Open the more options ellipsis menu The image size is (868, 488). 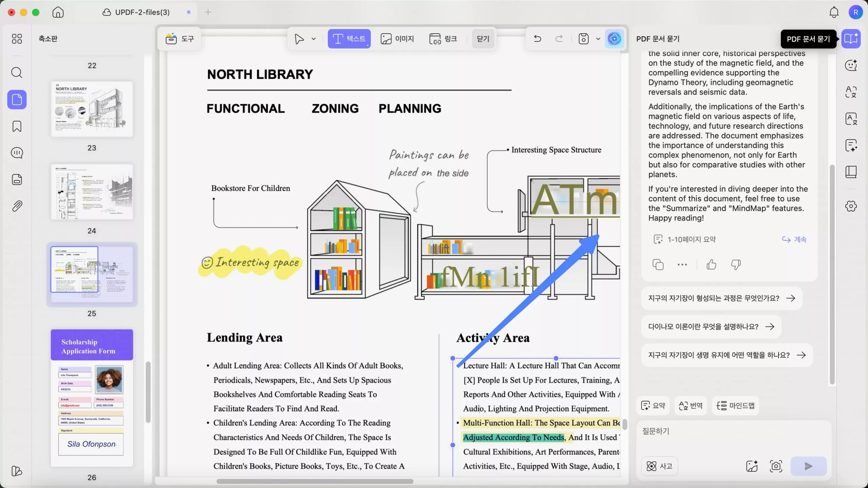[682, 264]
